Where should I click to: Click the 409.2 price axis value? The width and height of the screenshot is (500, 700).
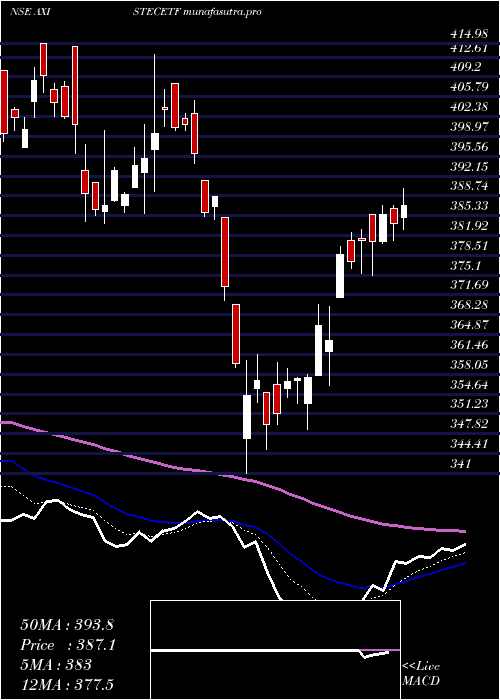coord(465,67)
